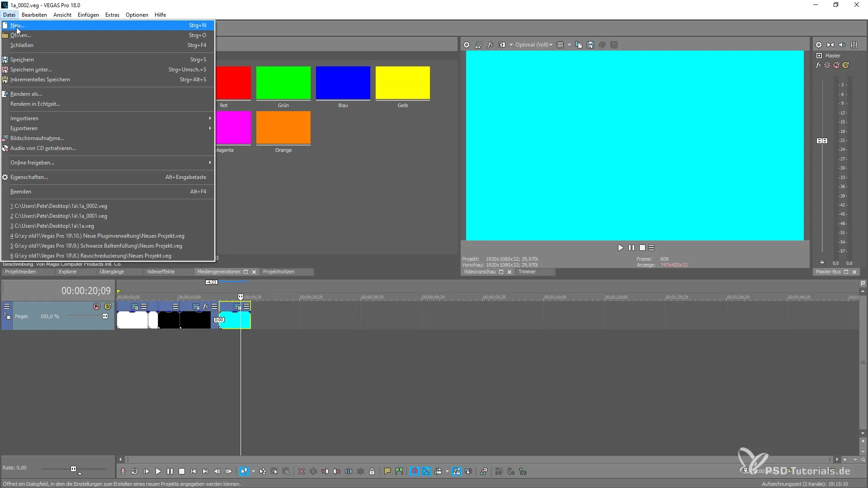Mute the Master bus
The height and width of the screenshot is (488, 868).
[836, 65]
